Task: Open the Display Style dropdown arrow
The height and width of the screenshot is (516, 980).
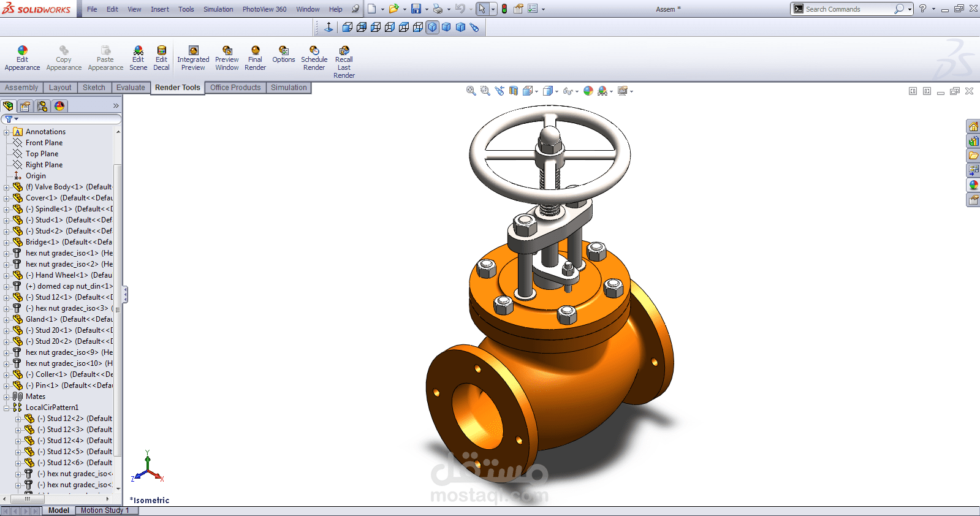Action: (556, 91)
